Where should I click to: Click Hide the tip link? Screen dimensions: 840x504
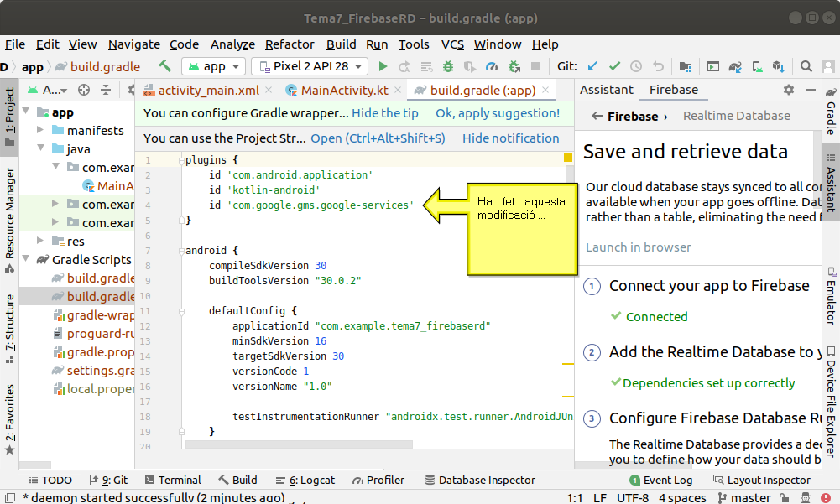[384, 113]
